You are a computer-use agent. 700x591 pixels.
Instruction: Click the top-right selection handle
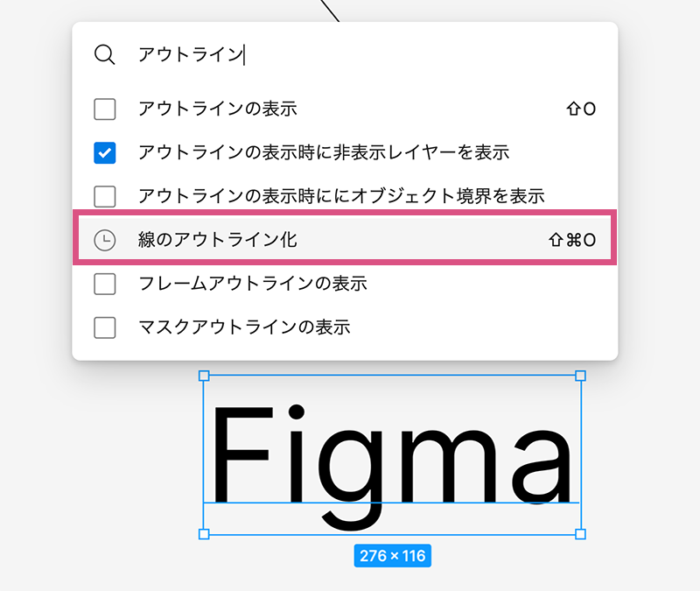[x=580, y=376]
